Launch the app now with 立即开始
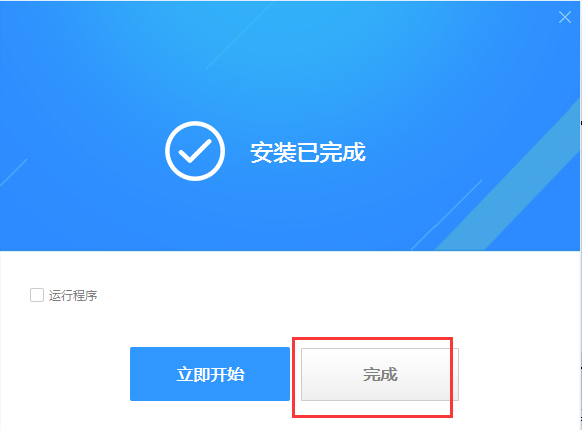 click(210, 374)
